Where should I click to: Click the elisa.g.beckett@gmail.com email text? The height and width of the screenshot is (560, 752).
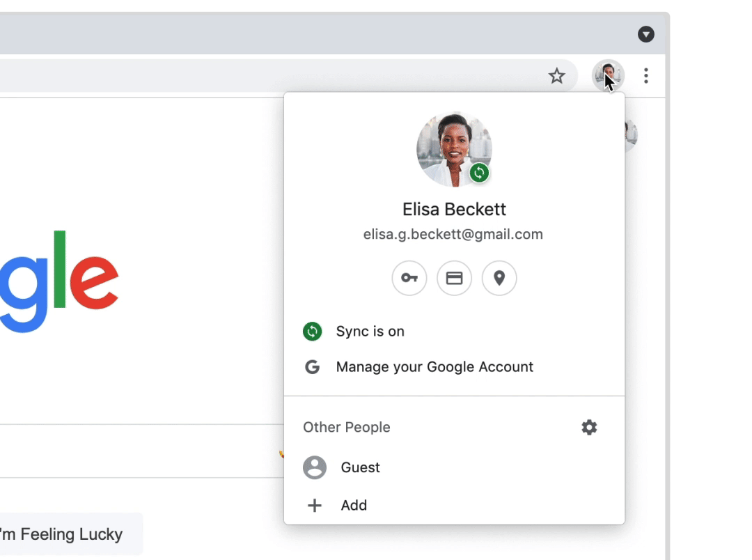pyautogui.click(x=453, y=235)
